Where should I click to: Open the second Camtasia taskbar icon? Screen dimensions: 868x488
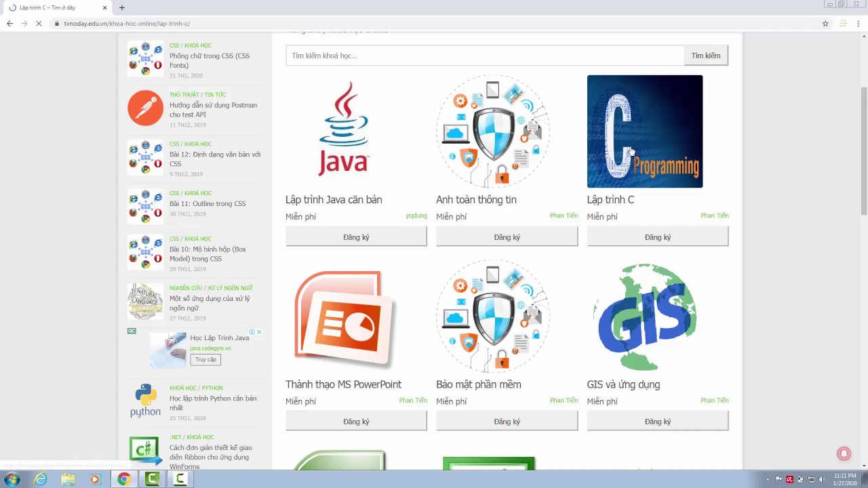coord(180,480)
